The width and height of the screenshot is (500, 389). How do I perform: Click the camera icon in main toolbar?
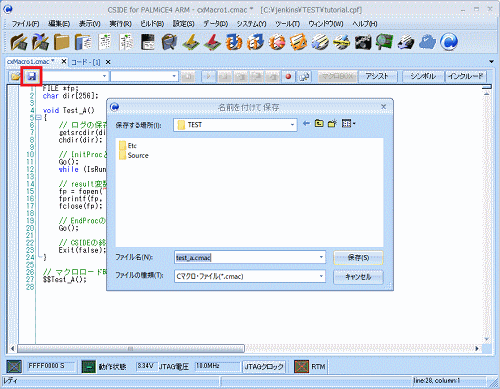(363, 42)
